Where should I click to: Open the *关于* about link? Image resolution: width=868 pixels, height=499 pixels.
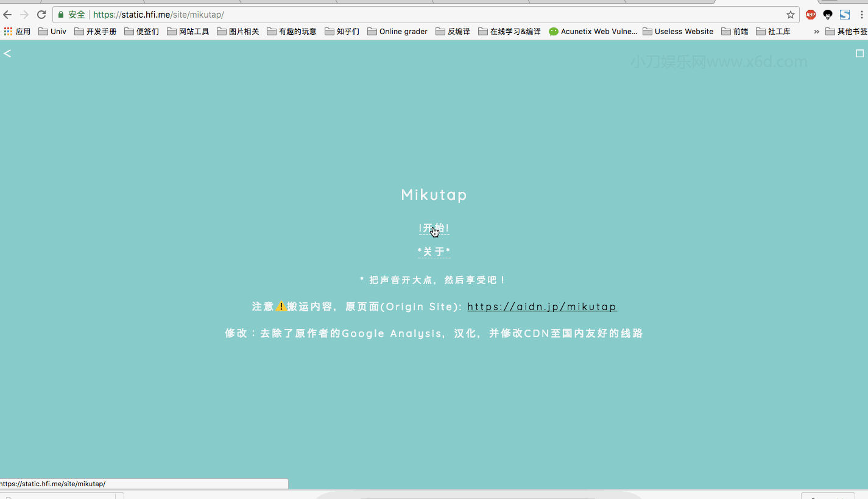coord(434,251)
